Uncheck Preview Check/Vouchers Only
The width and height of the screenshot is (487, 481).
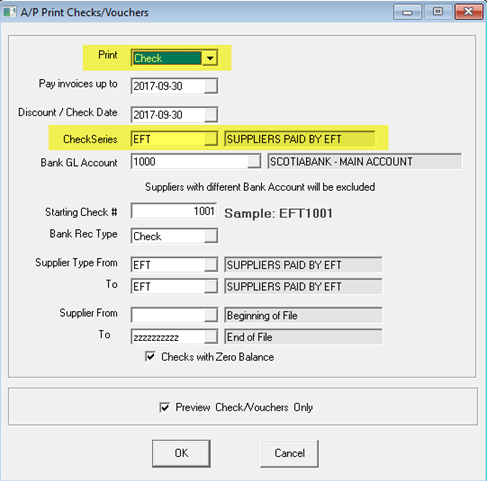(164, 407)
